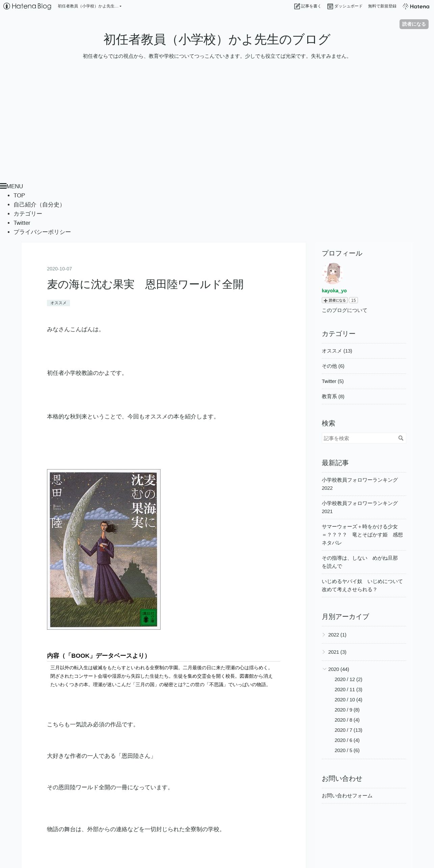The height and width of the screenshot is (868, 434).
Task: Open the ダッシュボード dashboard link
Action: (345, 6)
